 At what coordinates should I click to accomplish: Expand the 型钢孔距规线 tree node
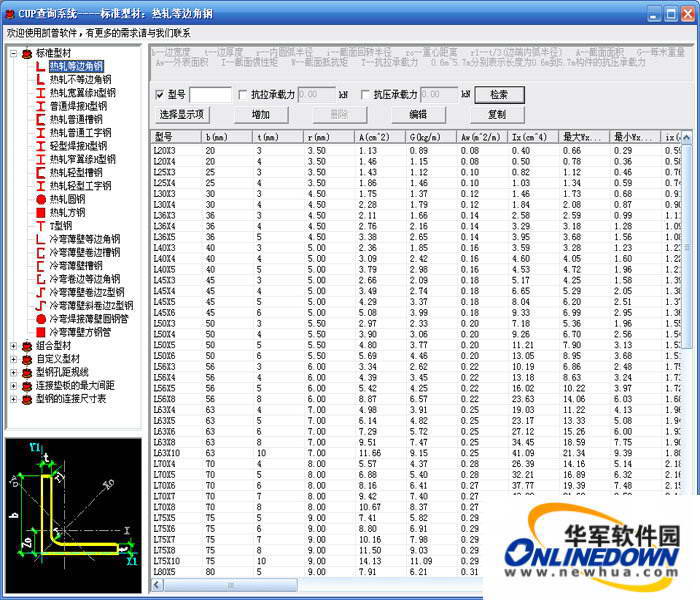13,373
